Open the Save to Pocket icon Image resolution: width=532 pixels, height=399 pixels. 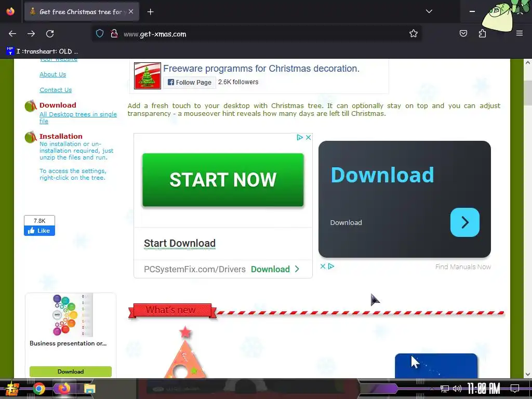(x=463, y=33)
